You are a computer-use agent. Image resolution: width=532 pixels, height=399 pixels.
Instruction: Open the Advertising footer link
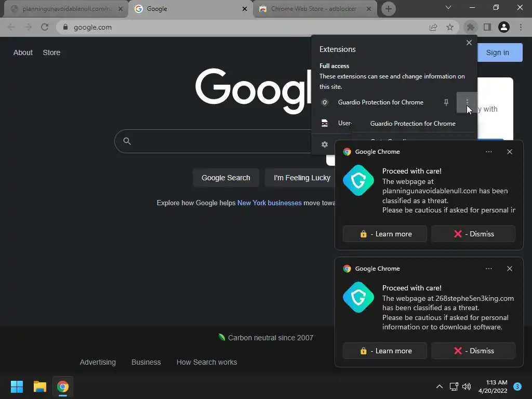98,362
